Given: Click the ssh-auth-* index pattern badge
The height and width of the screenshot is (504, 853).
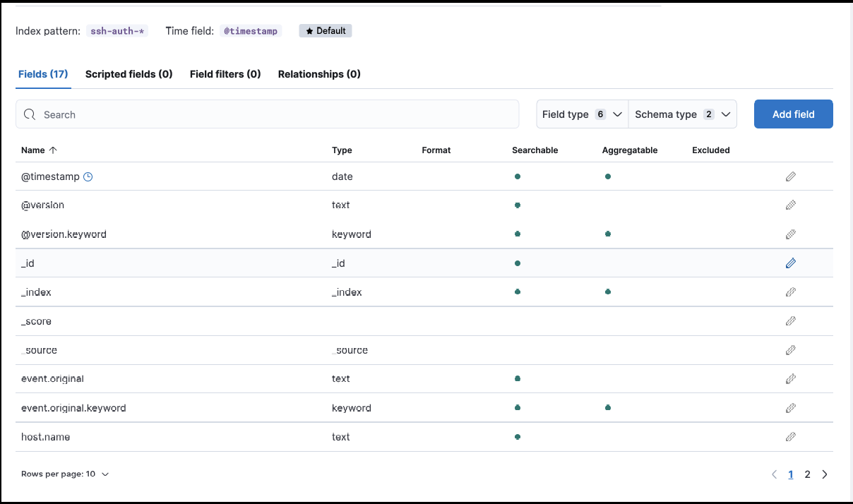Looking at the screenshot, I should [117, 31].
